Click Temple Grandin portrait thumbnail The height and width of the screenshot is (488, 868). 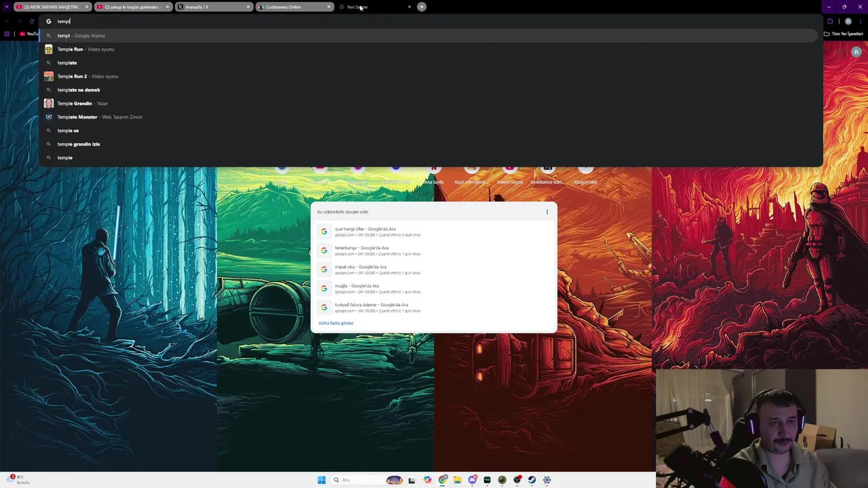click(x=48, y=103)
